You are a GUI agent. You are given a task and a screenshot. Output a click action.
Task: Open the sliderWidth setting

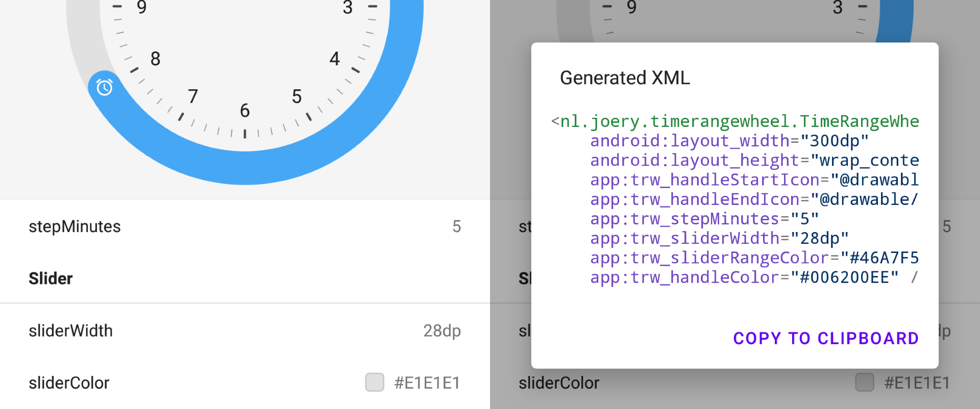point(245,330)
